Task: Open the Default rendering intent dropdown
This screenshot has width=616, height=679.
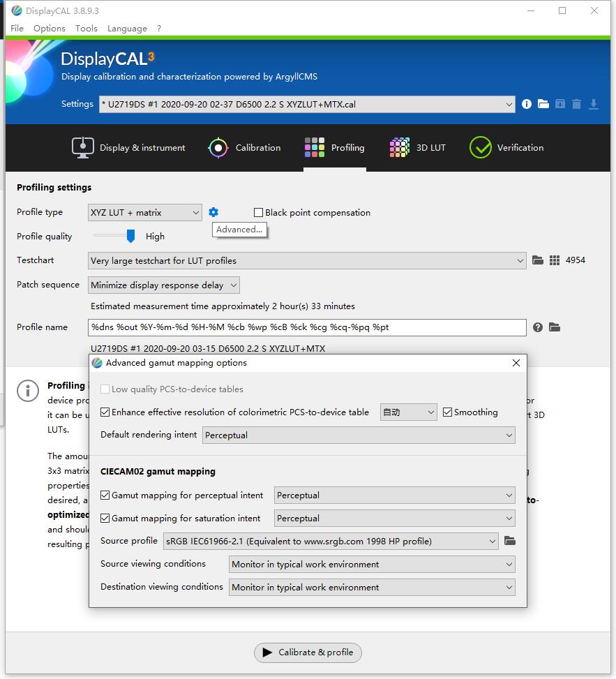Action: point(359,435)
